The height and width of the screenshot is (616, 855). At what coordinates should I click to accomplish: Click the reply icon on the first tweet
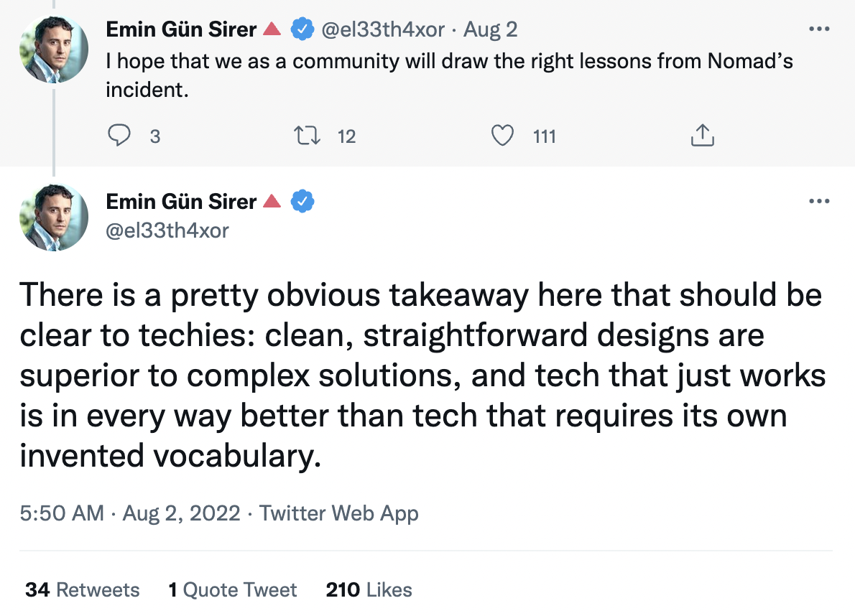(119, 136)
